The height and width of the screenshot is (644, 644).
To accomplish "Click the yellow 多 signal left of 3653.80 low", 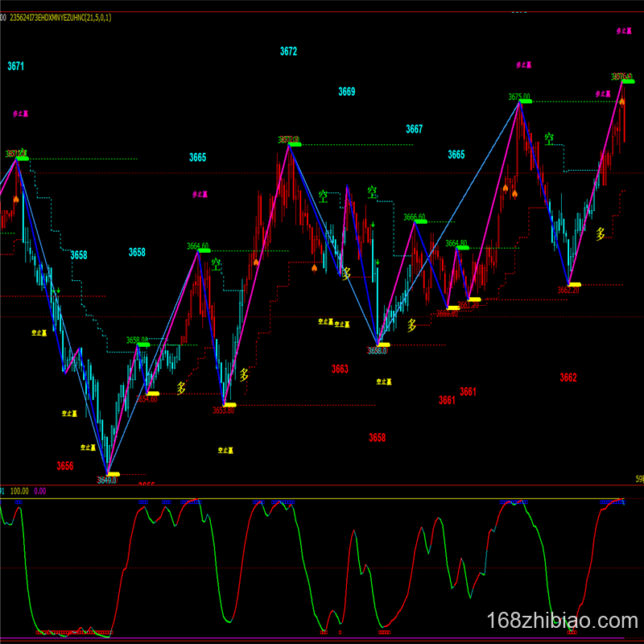I will 181,388.
